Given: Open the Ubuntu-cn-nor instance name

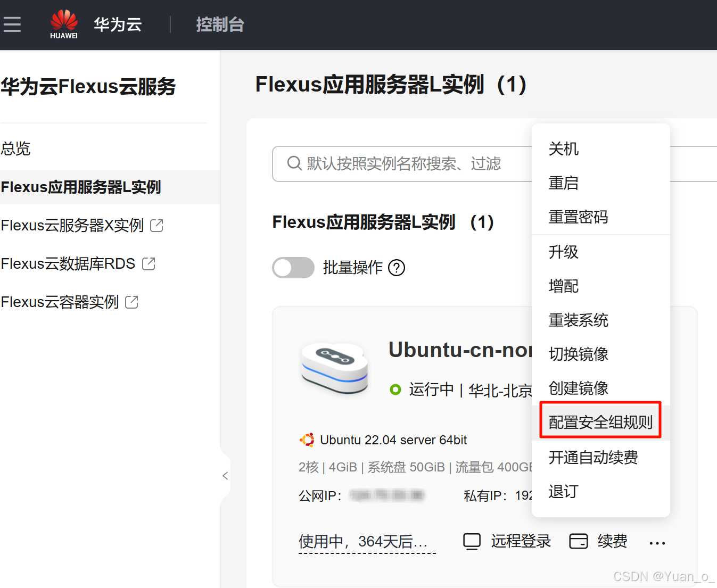Looking at the screenshot, I should pos(460,350).
